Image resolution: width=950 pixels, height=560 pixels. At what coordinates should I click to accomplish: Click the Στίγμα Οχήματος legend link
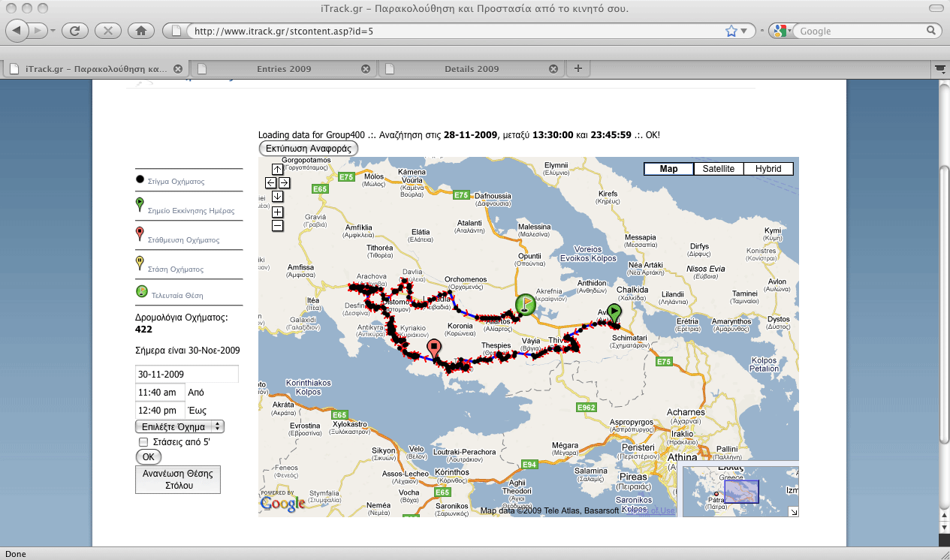176,182
